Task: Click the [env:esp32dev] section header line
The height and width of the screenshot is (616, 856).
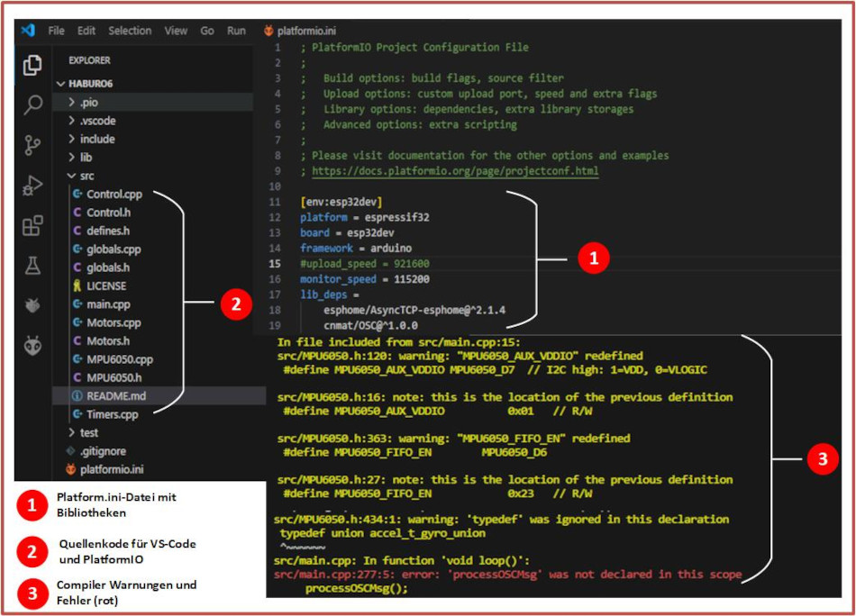Action: click(341, 202)
